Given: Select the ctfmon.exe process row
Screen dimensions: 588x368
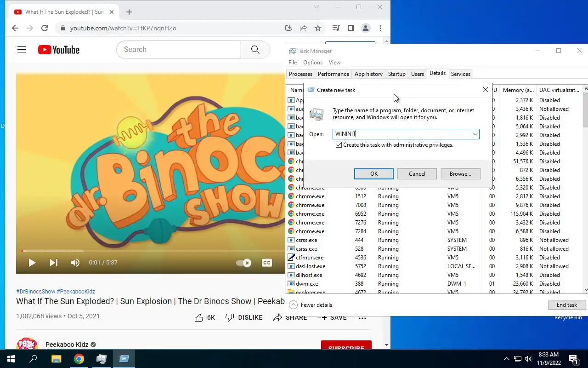Looking at the screenshot, I should 435,258.
